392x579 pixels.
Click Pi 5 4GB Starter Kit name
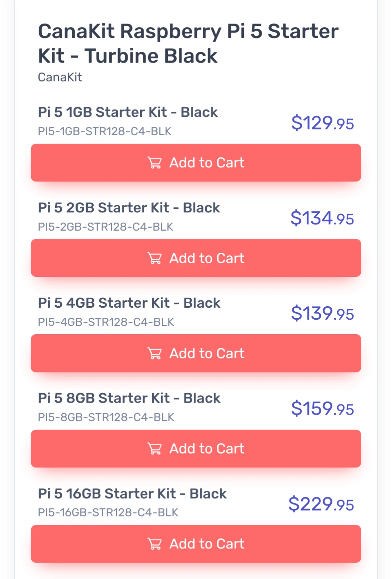[129, 303]
